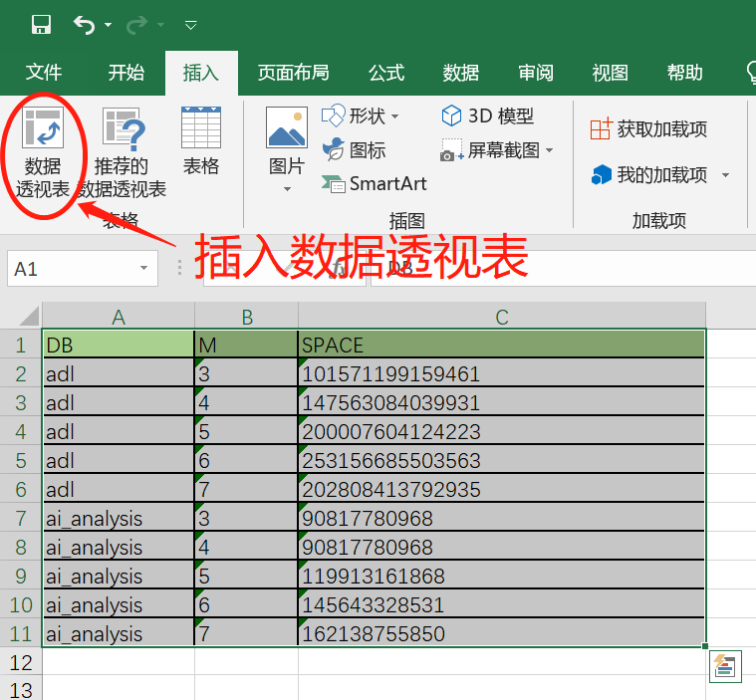This screenshot has height=700, width=756.
Task: Click cell containing 119913161868
Action: [x=502, y=577]
